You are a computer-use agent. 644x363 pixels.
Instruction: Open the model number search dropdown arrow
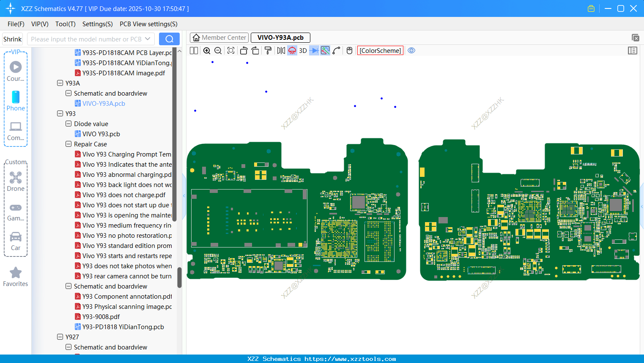[148, 39]
